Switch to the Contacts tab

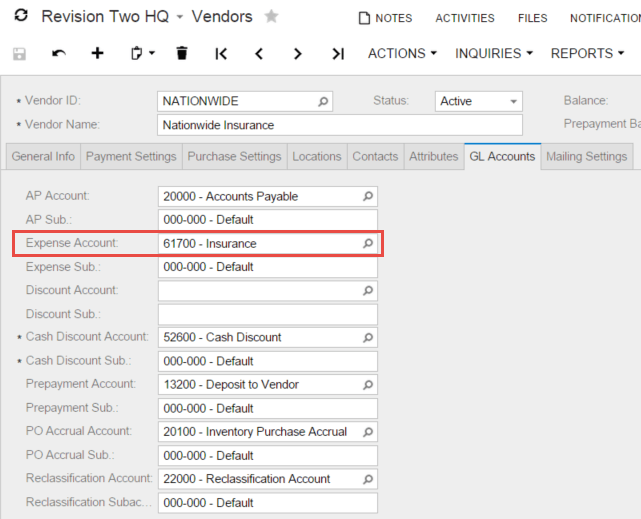point(375,156)
